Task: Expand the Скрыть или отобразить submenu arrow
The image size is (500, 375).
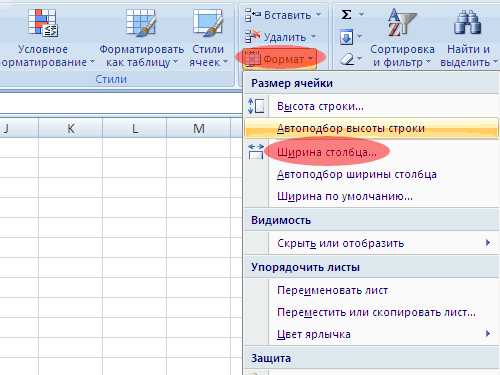Action: pyautogui.click(x=488, y=243)
